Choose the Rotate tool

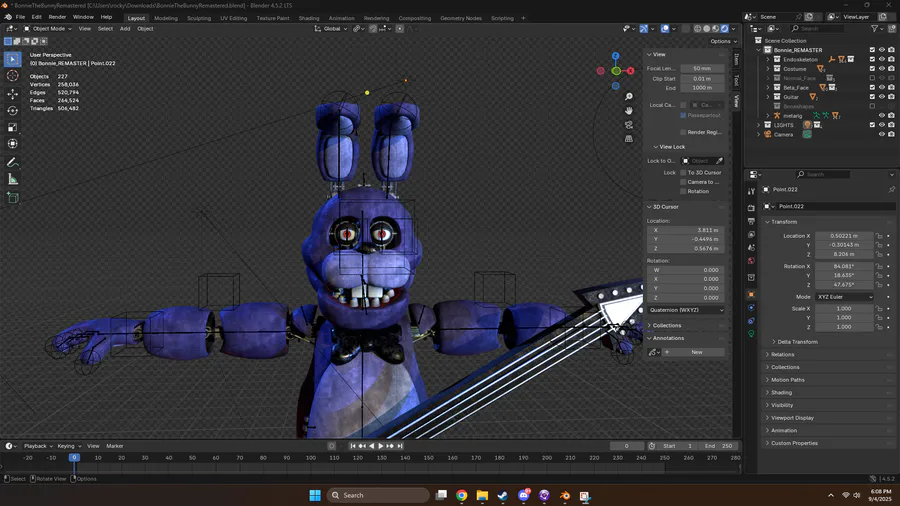(x=13, y=110)
